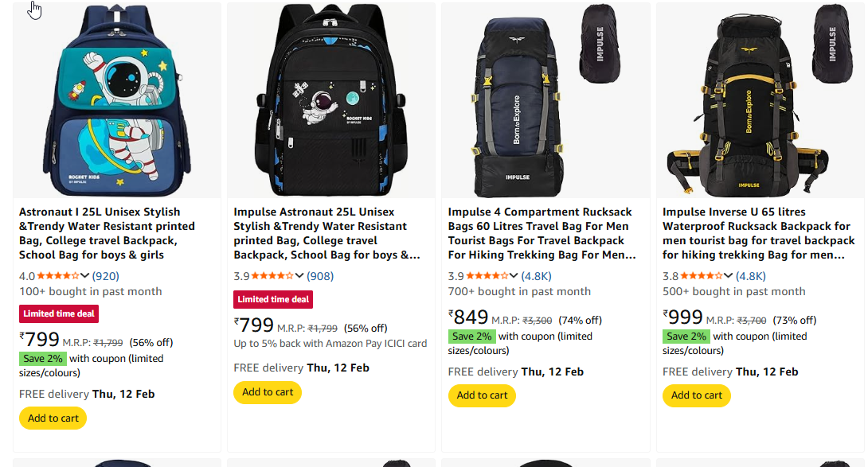Image resolution: width=868 pixels, height=467 pixels.
Task: Open Impulse 4 Compartment Rucksack title link
Action: [x=542, y=233]
